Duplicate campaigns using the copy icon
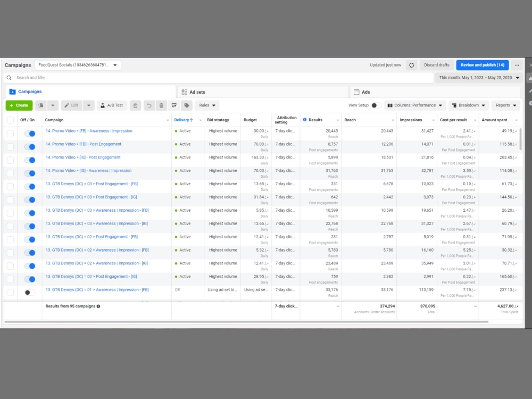This screenshot has height=399, width=532. 41,105
